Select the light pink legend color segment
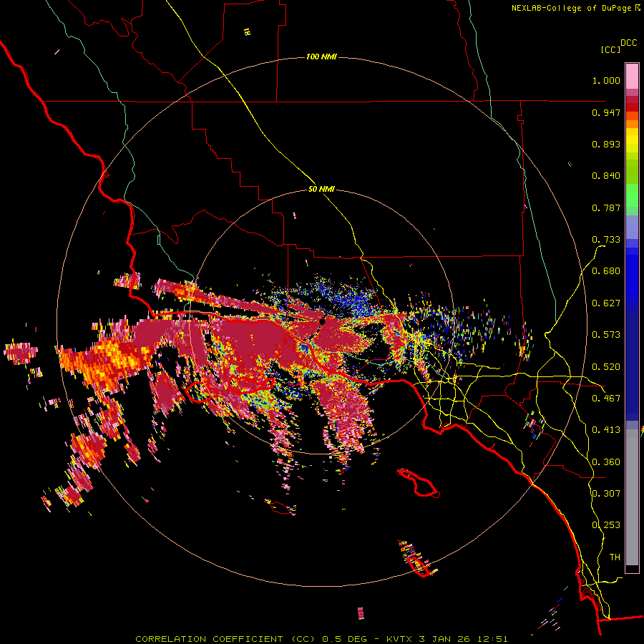This screenshot has width=644, height=644. point(632,77)
